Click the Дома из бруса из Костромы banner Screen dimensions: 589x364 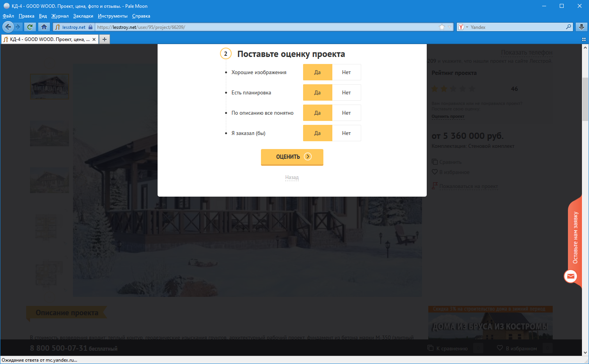tap(490, 323)
